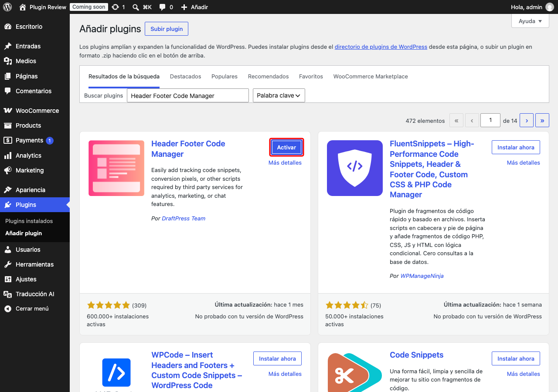
Task: Switch to Resultados de la búsqueda tab
Action: [x=124, y=77]
